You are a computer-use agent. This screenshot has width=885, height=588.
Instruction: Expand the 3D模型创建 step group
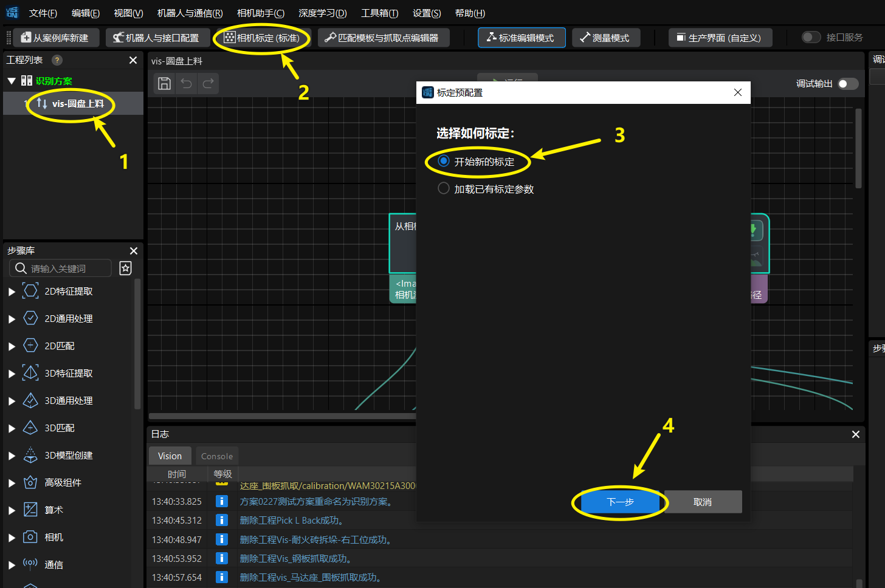(12, 456)
